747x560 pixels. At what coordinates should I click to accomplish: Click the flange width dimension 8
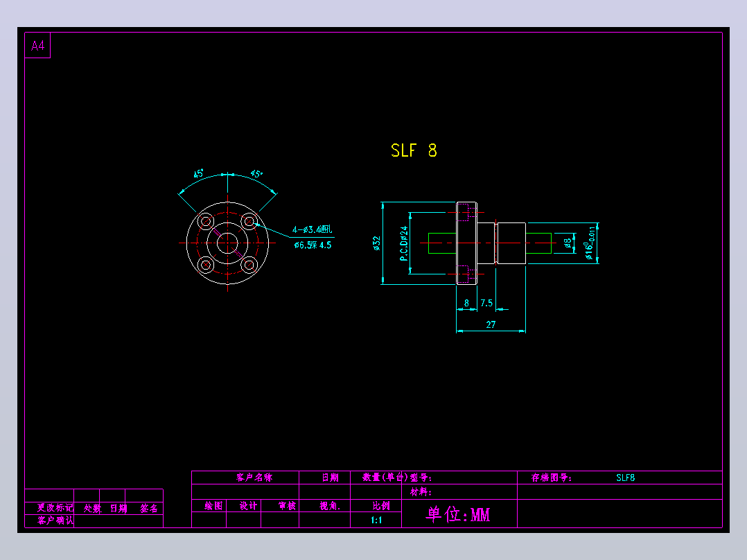[466, 303]
